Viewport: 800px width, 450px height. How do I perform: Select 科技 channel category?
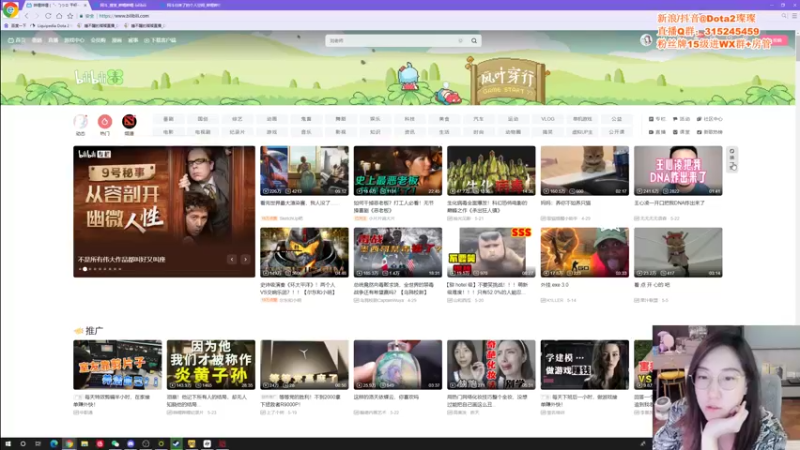click(410, 119)
